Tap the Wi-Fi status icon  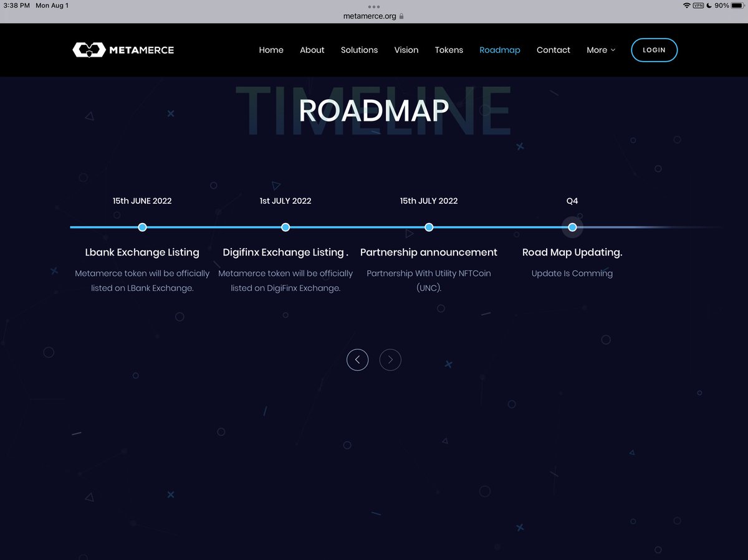[687, 6]
